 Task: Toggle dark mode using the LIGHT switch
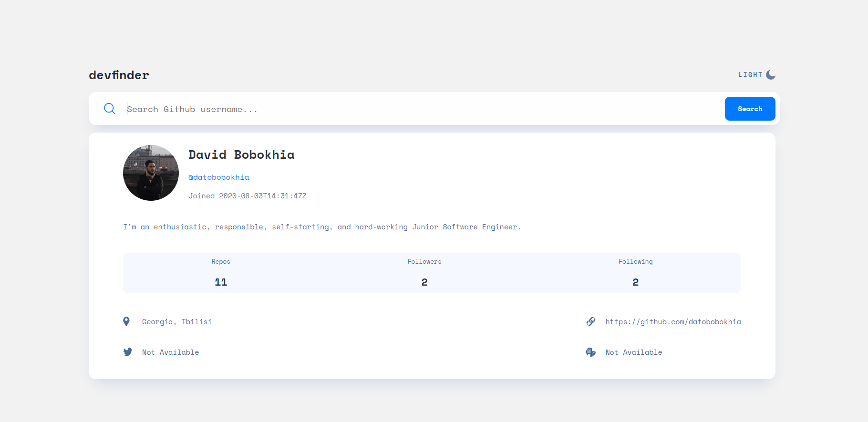(756, 74)
